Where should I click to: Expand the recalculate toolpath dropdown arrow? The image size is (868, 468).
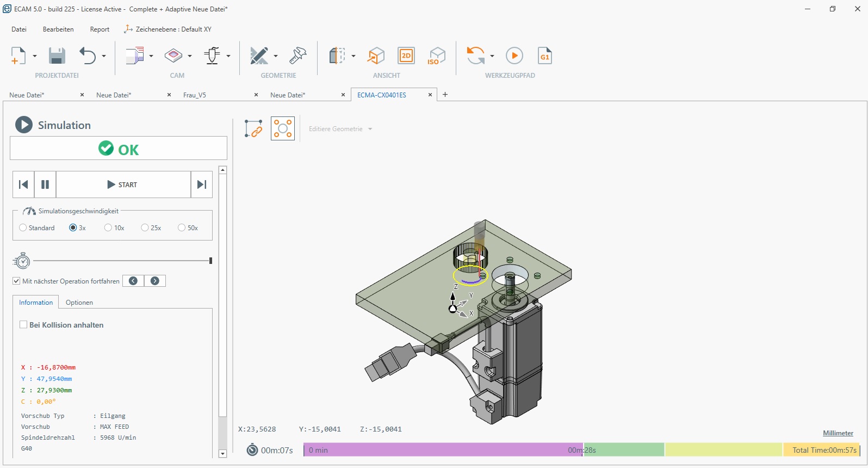click(492, 56)
